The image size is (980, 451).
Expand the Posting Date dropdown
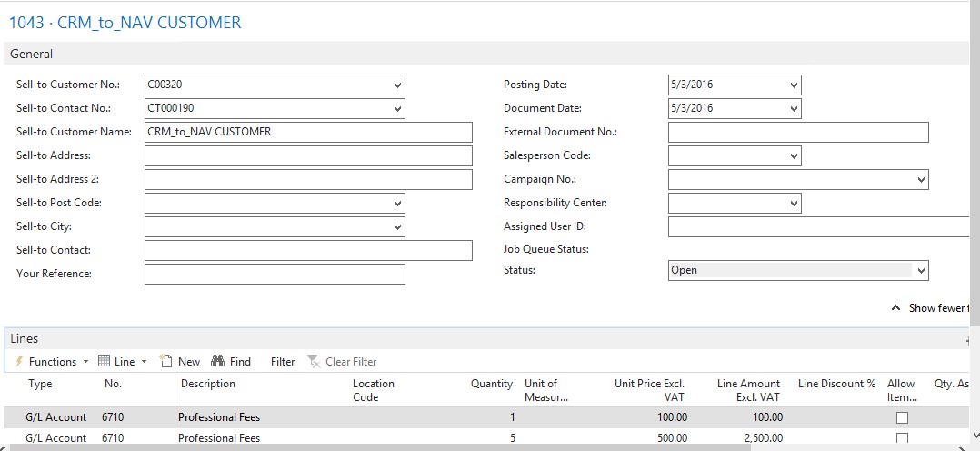[x=794, y=85]
